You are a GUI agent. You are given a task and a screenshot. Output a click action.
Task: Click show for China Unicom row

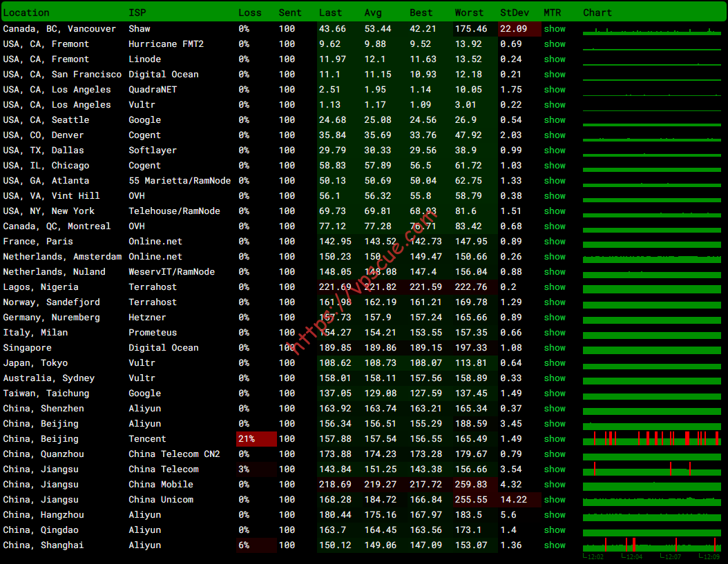click(555, 500)
